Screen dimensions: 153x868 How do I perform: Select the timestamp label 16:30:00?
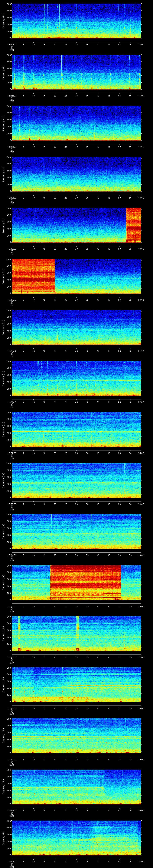pos(12,862)
